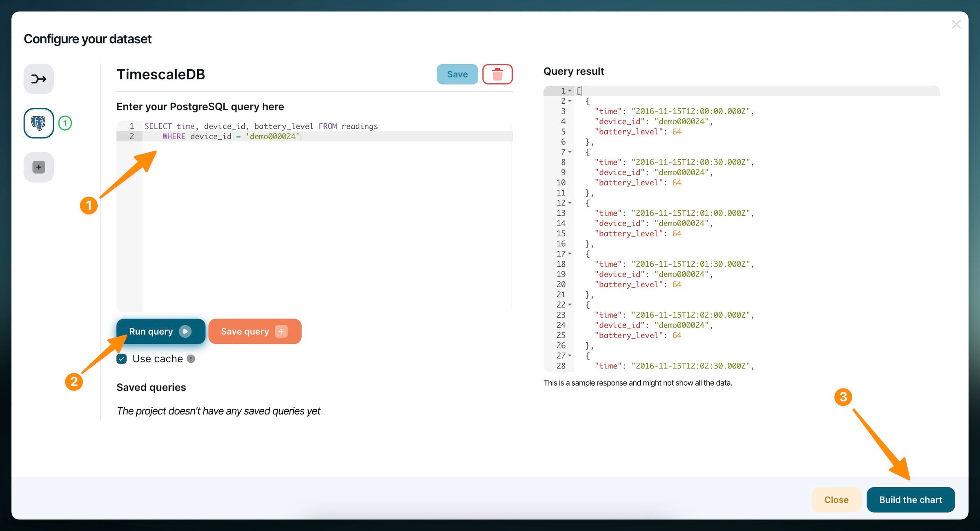Click the play icon inside Run query
This screenshot has height=531, width=980.
coord(186,331)
